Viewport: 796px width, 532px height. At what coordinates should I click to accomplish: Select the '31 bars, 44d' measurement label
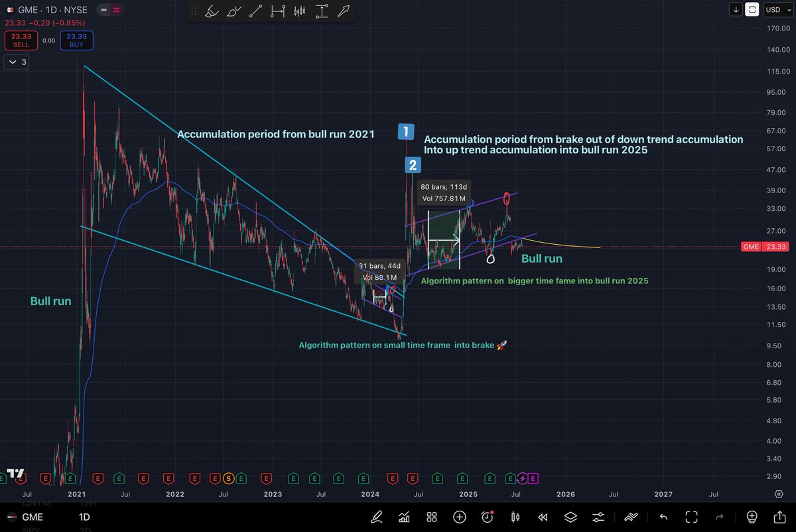click(380, 271)
